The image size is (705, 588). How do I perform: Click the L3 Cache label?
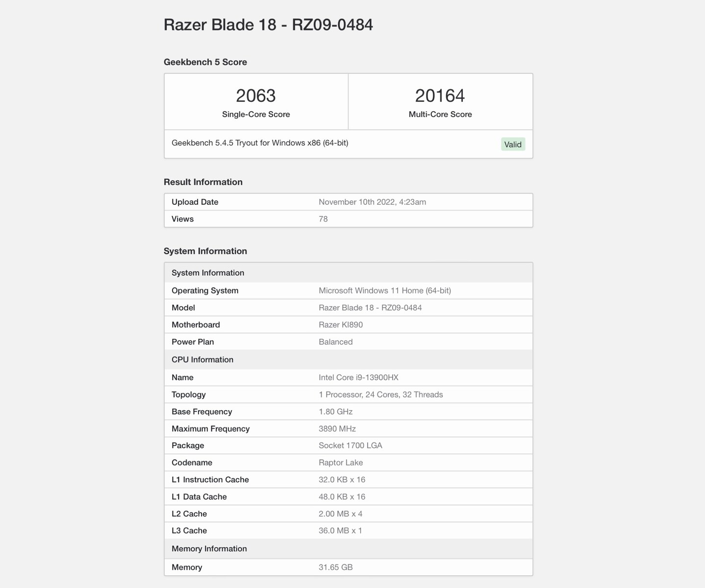point(189,531)
